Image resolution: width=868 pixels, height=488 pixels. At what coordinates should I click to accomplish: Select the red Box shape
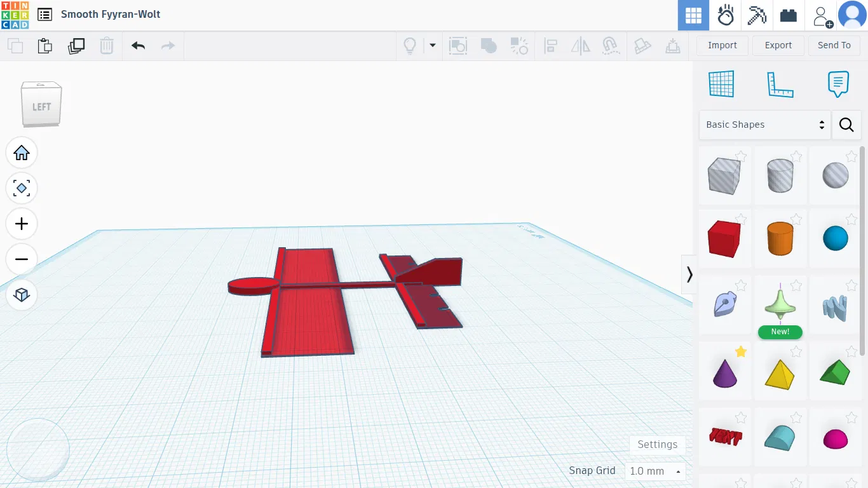724,239
